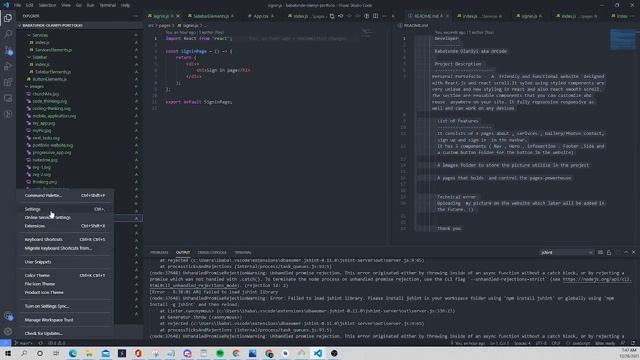The width and height of the screenshot is (640, 360).
Task: Open Task View on the taskbar
Action: pyautogui.click(x=56, y=353)
